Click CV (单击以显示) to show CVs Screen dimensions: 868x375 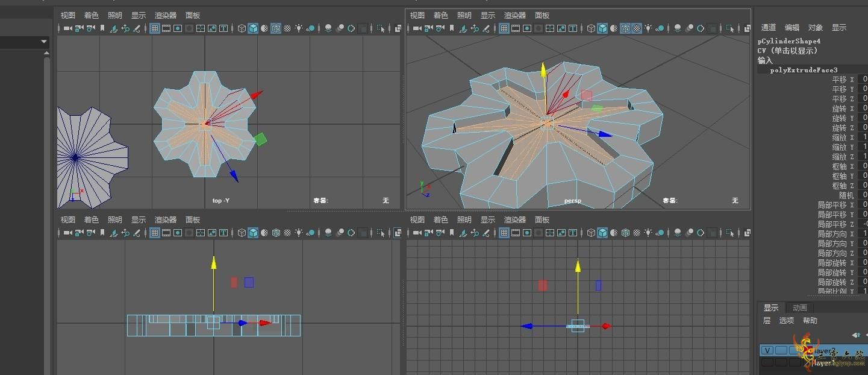[787, 51]
